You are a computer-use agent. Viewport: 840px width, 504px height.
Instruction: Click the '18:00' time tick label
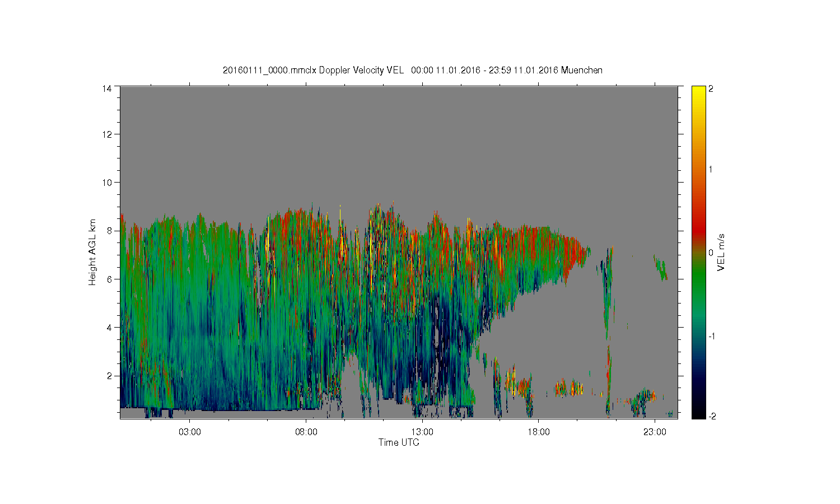(539, 432)
